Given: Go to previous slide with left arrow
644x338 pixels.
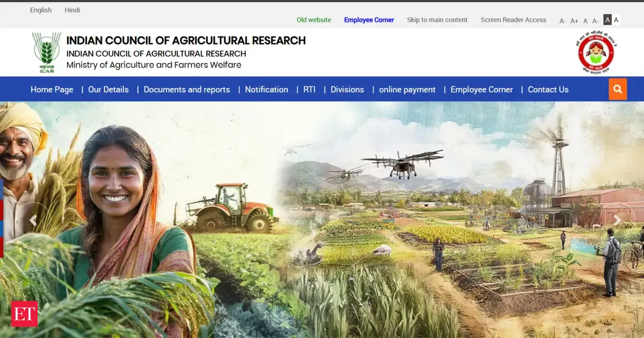Looking at the screenshot, I should [x=33, y=220].
